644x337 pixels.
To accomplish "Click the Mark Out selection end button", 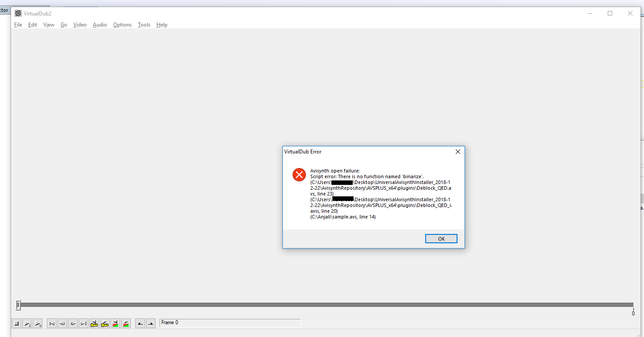I will point(151,323).
